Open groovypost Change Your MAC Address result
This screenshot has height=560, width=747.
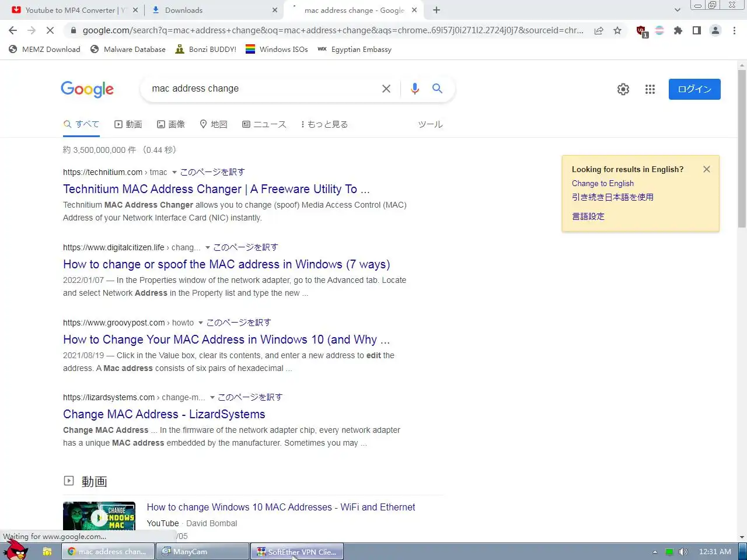[226, 339]
